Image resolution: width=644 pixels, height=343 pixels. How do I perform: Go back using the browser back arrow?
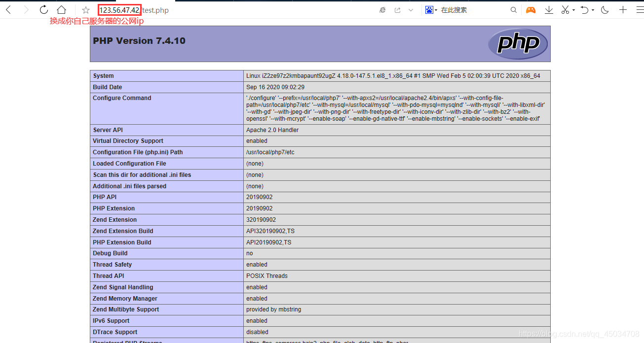tap(8, 10)
